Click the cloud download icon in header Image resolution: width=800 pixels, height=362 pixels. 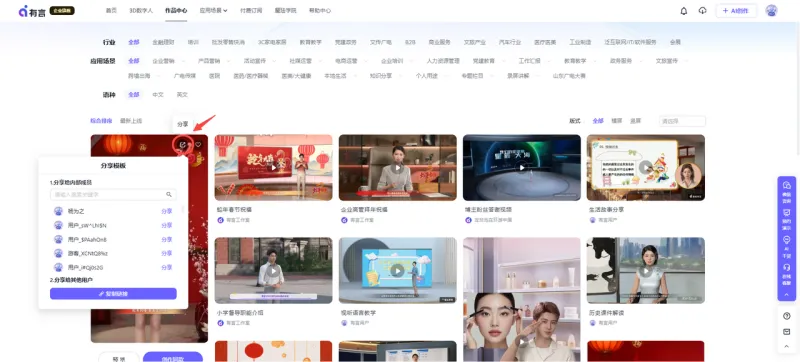(x=703, y=11)
